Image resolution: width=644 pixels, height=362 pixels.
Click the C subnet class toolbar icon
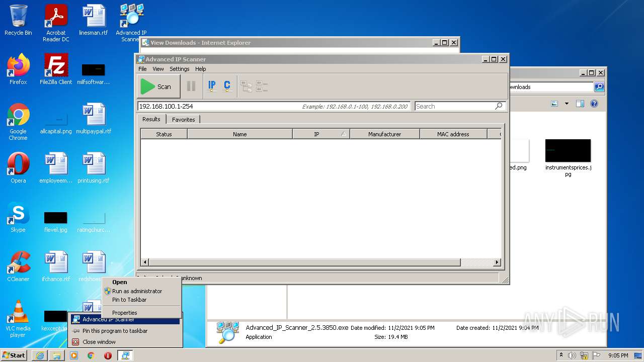click(x=227, y=86)
